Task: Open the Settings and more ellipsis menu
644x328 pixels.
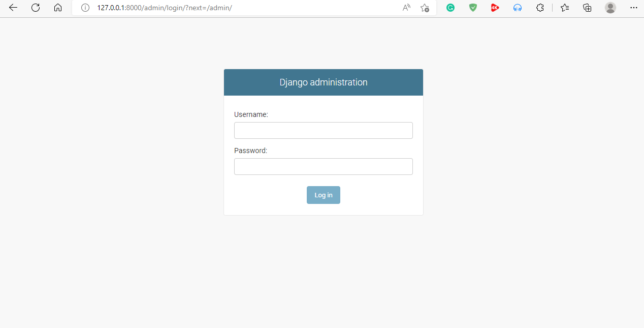Action: tap(633, 8)
